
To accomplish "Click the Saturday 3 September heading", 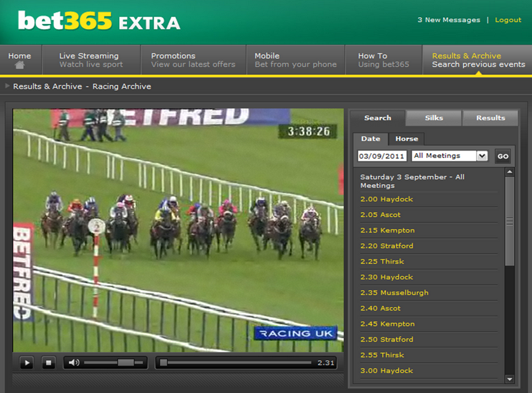I will tap(412, 181).
